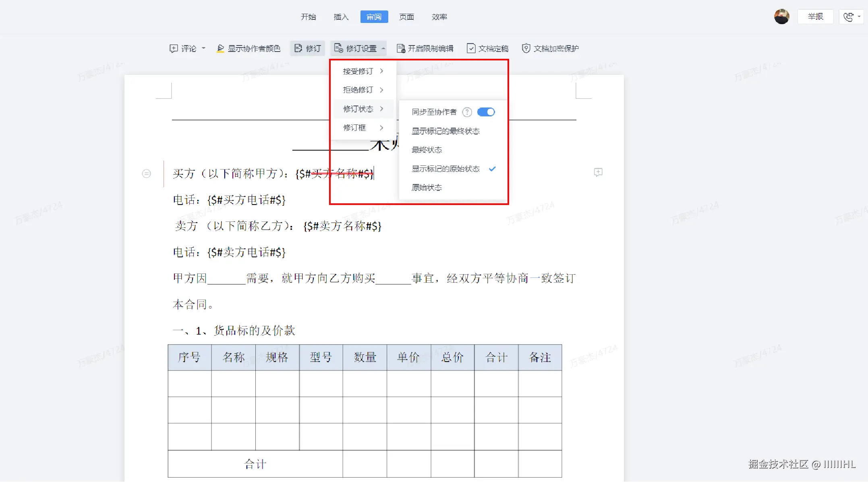Click the 举报 report button
Screen dimensions: 868x482
[815, 17]
